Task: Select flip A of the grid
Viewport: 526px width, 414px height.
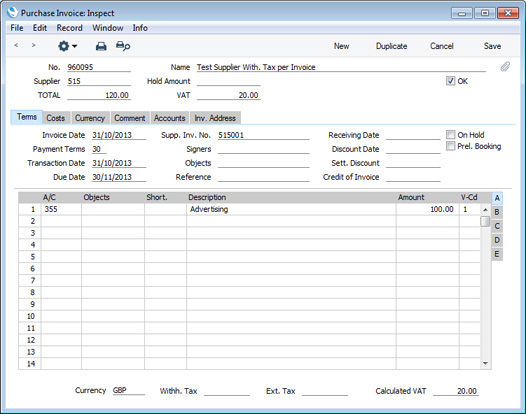Action: [497, 198]
